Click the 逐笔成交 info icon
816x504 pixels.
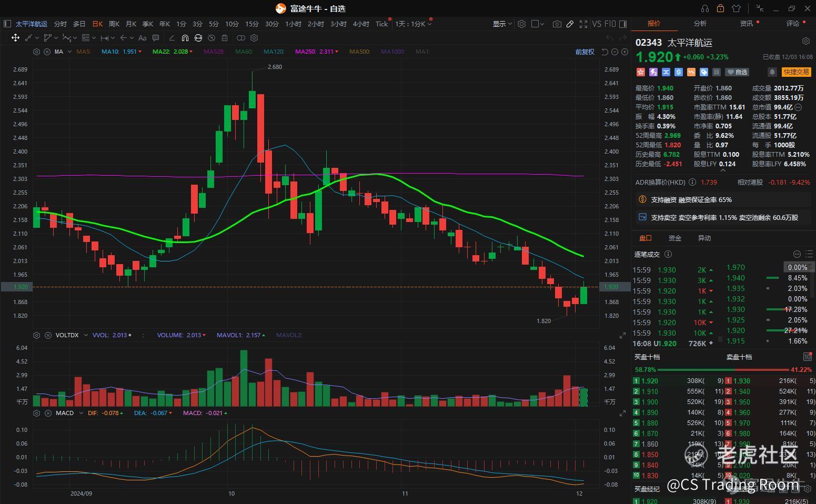(668, 254)
